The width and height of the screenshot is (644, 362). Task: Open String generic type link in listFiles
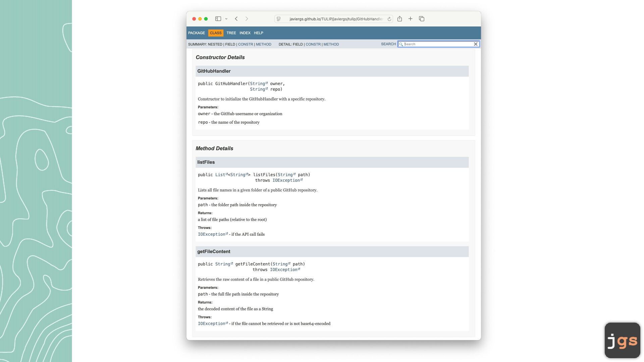click(x=239, y=175)
